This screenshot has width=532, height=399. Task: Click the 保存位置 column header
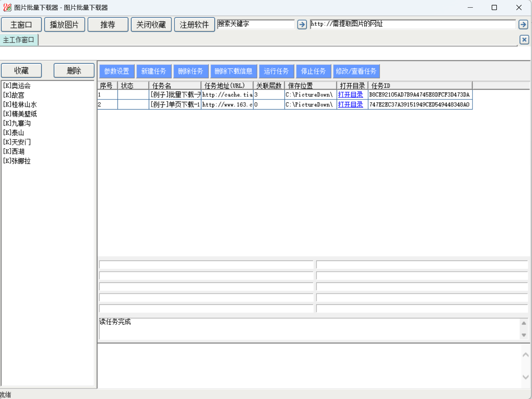pyautogui.click(x=311, y=86)
